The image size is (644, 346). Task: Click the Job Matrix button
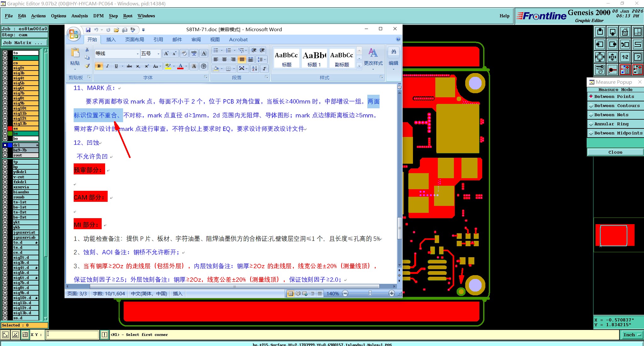point(25,43)
